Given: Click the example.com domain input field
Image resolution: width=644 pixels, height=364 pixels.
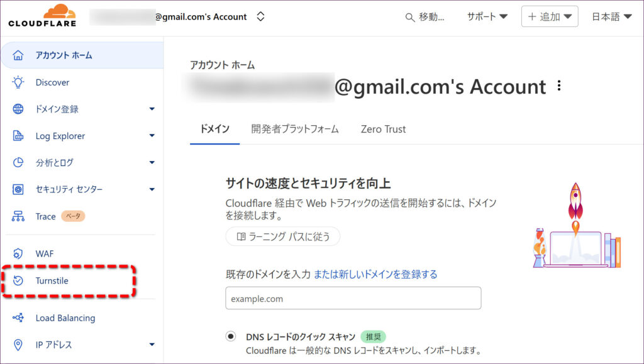Looking at the screenshot, I should 353,299.
